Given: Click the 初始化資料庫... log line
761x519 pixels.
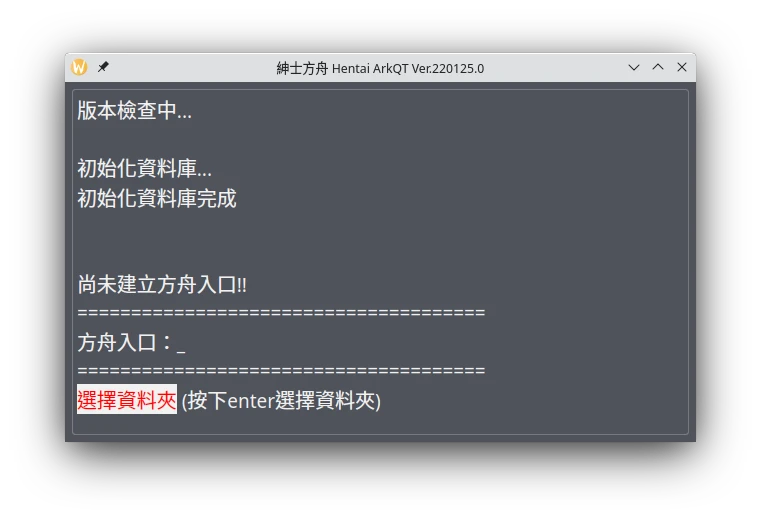Looking at the screenshot, I should click(145, 168).
